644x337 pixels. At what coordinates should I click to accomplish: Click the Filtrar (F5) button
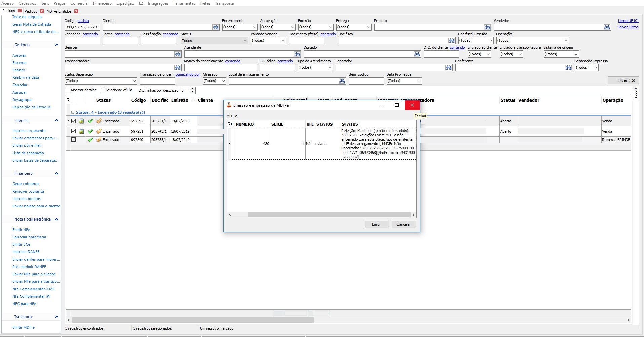[623, 80]
